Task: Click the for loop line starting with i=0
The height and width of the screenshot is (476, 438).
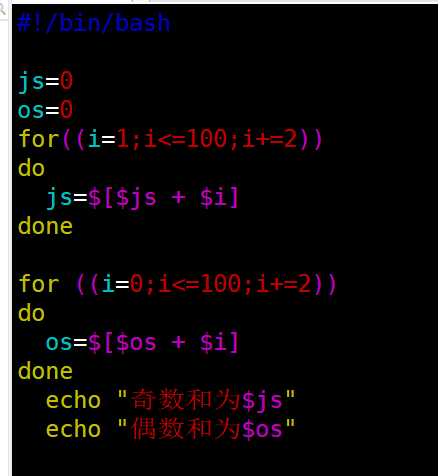Action: [x=177, y=284]
